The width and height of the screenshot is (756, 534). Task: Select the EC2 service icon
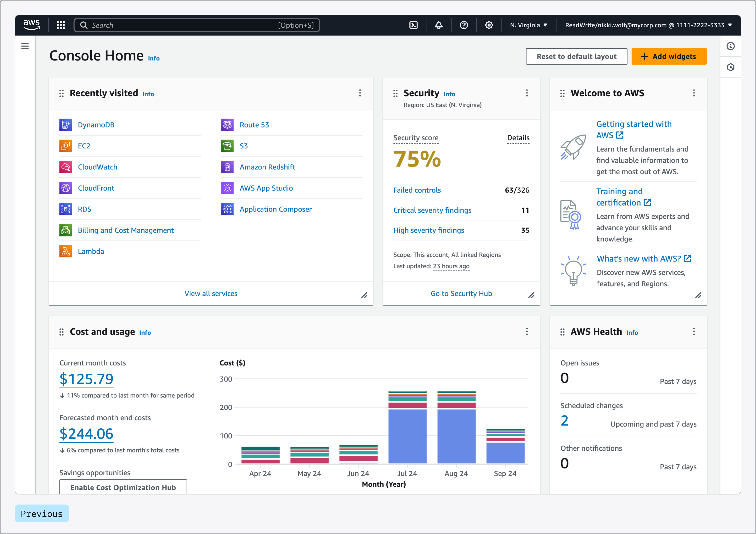point(66,146)
